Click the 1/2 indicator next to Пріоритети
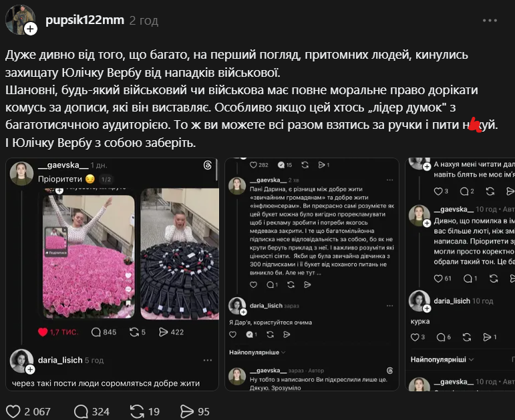 107,179
